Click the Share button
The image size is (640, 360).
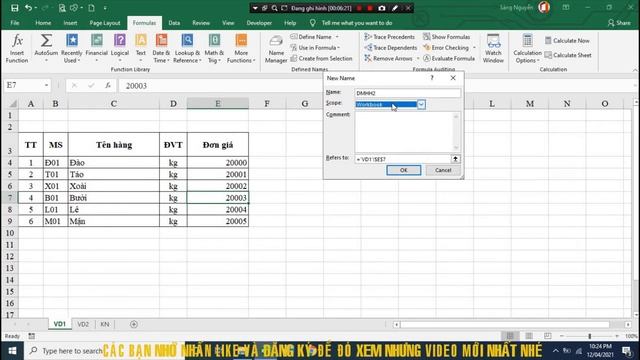[x=619, y=23]
